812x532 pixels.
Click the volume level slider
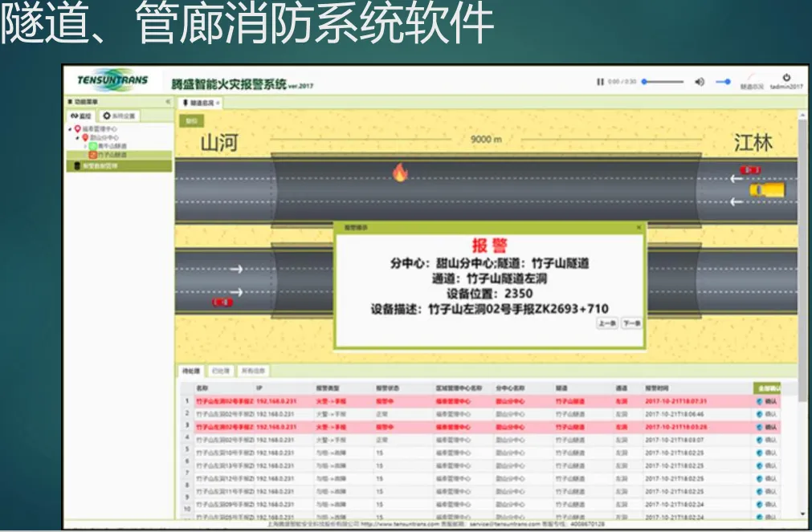coord(724,82)
